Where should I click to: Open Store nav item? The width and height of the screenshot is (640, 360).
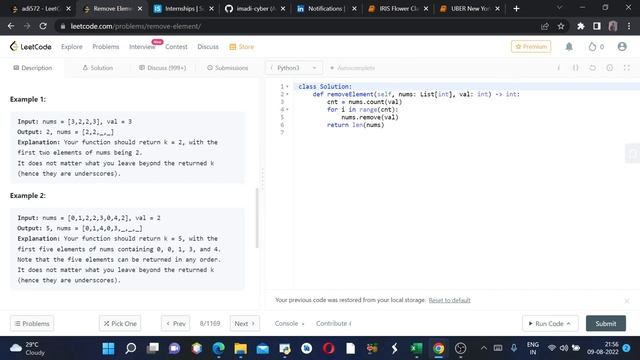pyautogui.click(x=242, y=47)
